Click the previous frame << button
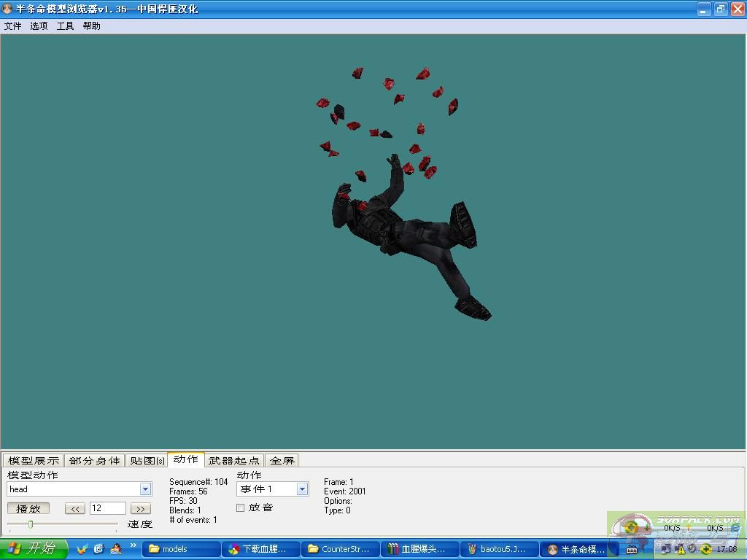 [x=75, y=509]
